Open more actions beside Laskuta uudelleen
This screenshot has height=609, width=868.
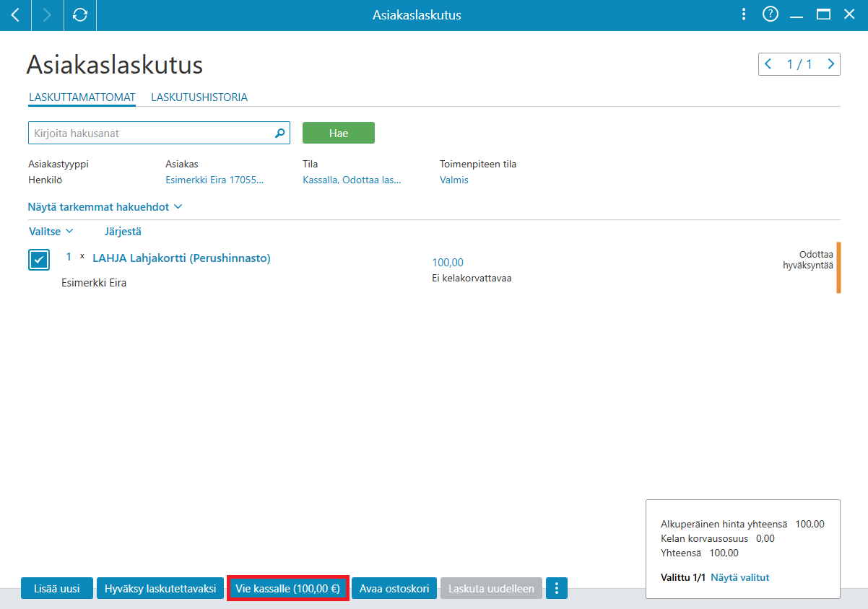pos(556,588)
